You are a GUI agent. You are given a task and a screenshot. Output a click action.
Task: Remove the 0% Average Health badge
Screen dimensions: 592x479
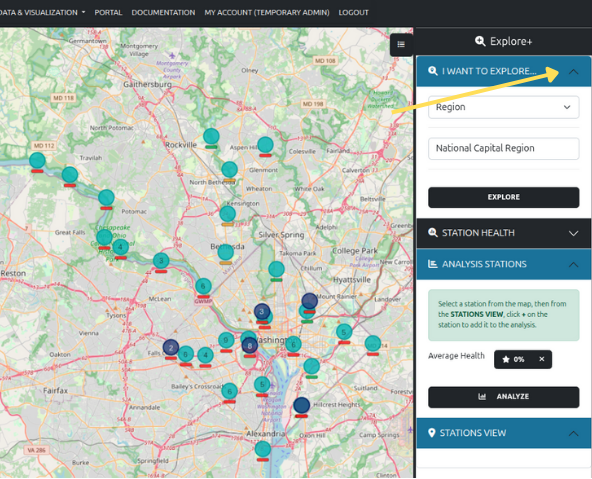pos(541,359)
